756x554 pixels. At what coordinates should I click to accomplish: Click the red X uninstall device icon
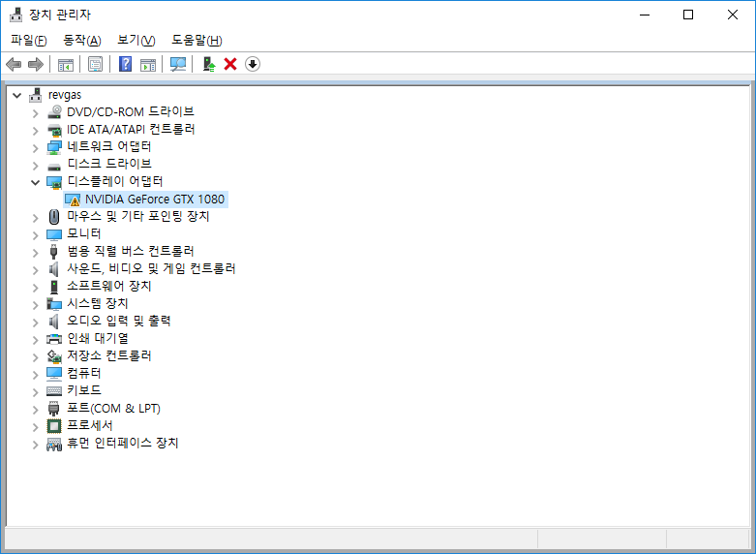[230, 64]
